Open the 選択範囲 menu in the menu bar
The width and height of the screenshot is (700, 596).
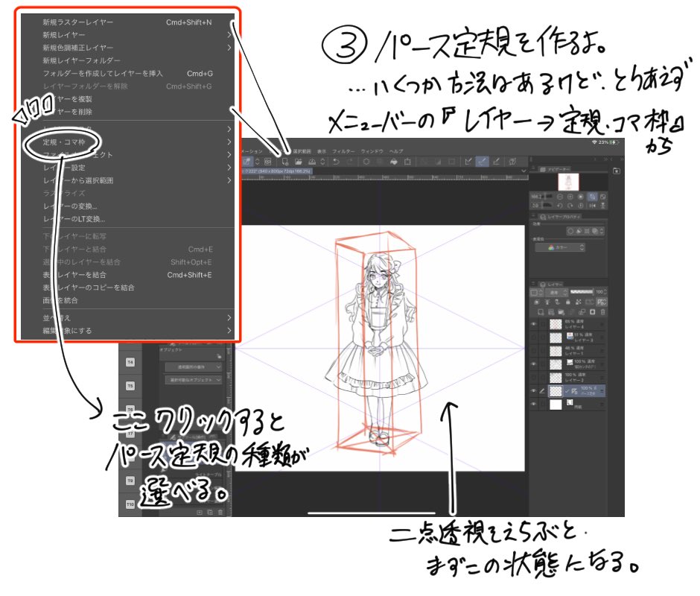[302, 151]
